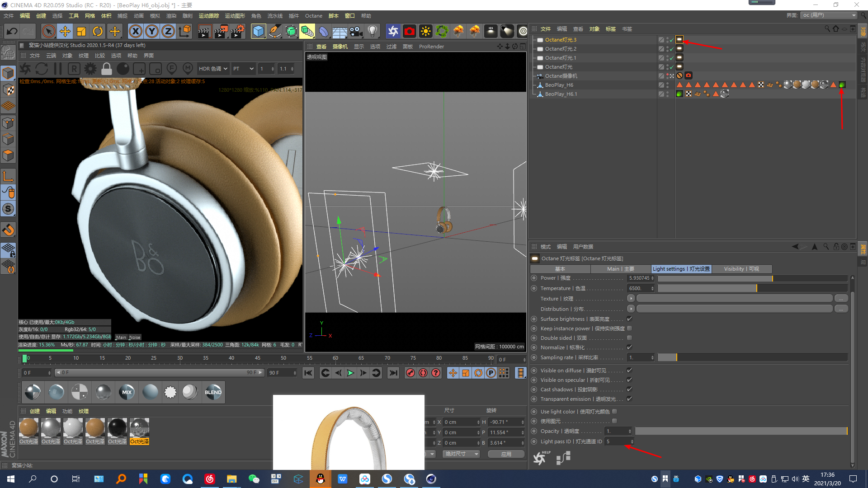Click the Live Viewer lock resolution icon
The image size is (868, 488).
[x=107, y=69]
